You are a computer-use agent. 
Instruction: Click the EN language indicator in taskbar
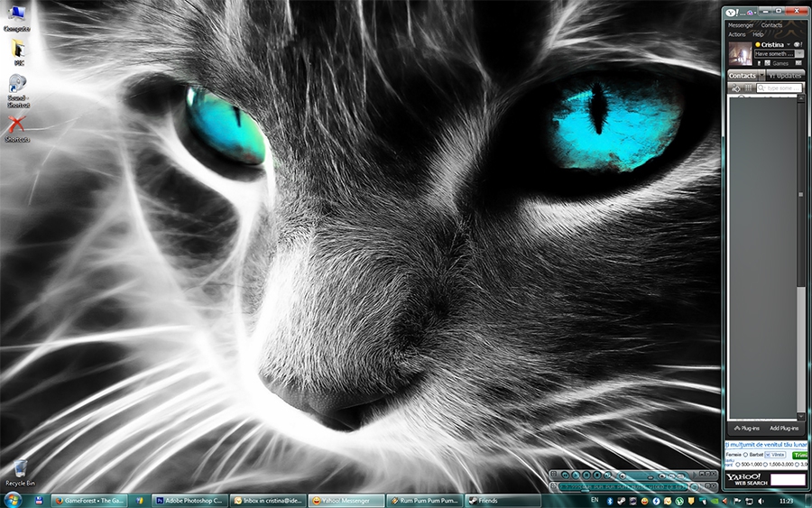click(x=595, y=500)
